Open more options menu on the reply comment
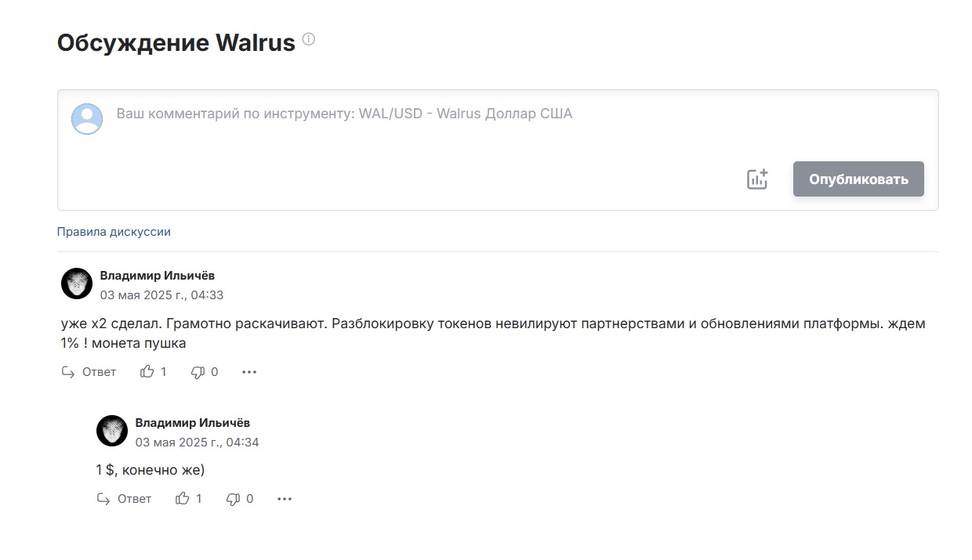972x560 pixels. coord(285,498)
